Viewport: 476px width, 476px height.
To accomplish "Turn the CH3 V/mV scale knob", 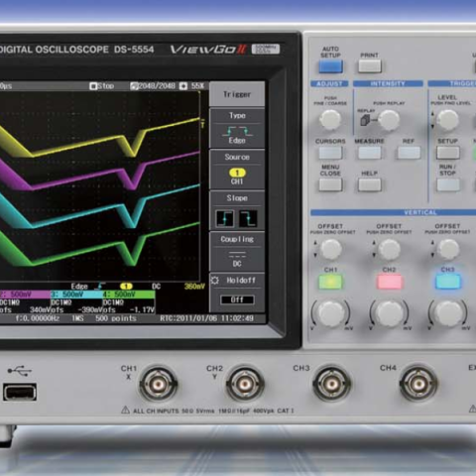I will [x=448, y=313].
